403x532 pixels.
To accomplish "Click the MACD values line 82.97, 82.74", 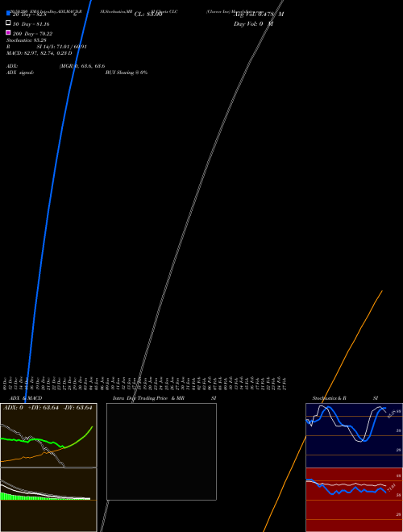I will (39, 53).
